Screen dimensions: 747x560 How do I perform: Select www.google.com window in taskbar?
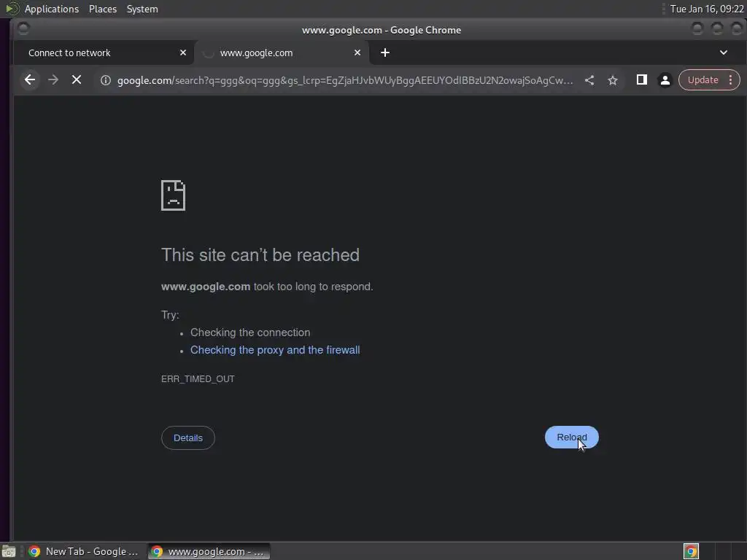208,551
